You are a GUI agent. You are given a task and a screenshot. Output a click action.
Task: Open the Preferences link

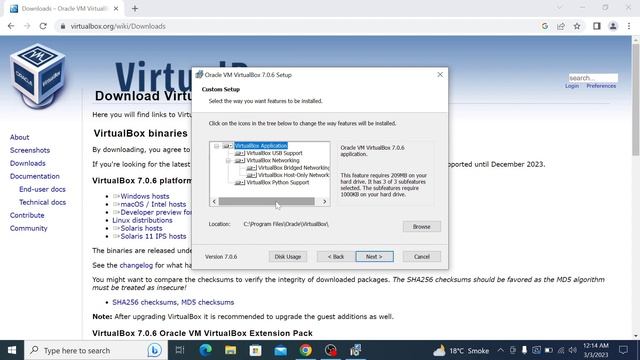[x=601, y=86]
